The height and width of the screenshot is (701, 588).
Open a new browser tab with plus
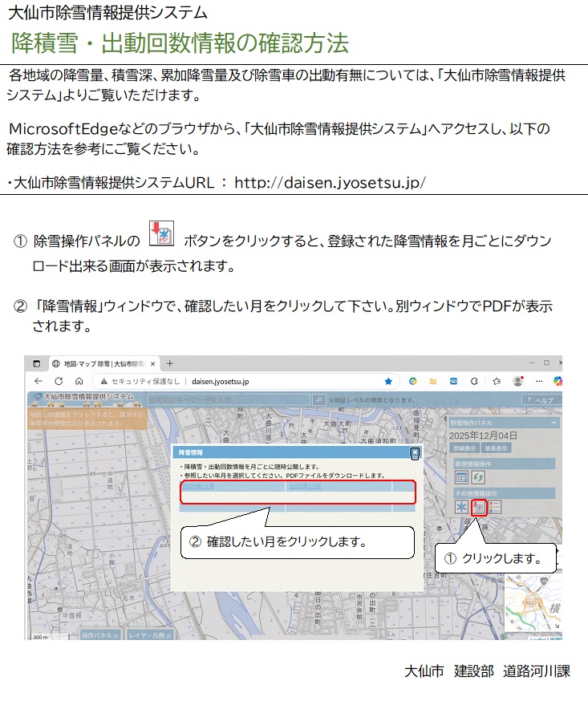point(169,363)
